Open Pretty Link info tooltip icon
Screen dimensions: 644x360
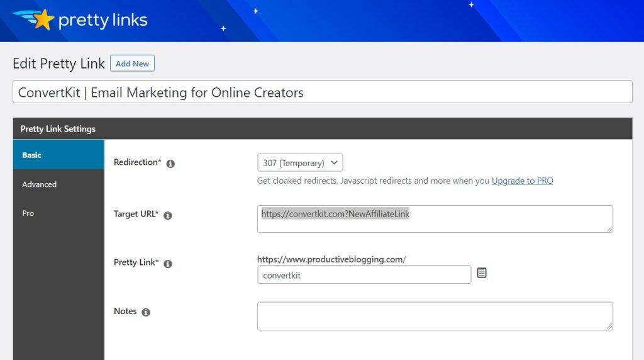click(167, 264)
